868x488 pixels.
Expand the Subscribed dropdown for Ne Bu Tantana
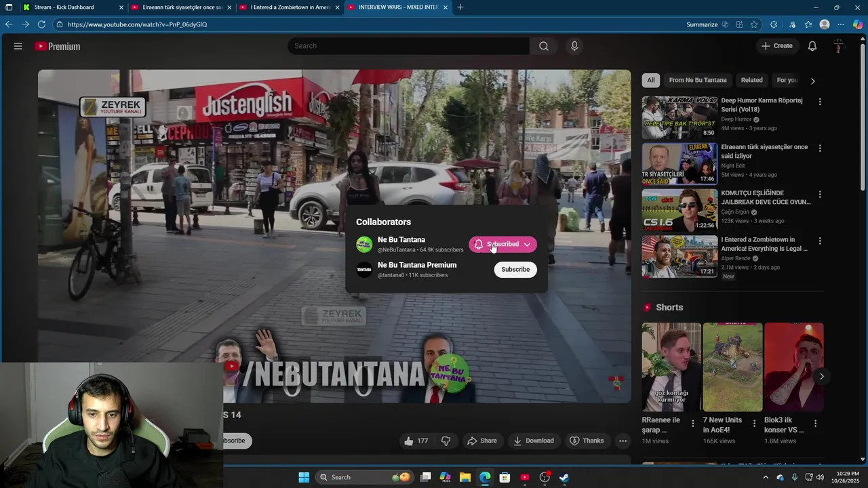pyautogui.click(x=527, y=245)
